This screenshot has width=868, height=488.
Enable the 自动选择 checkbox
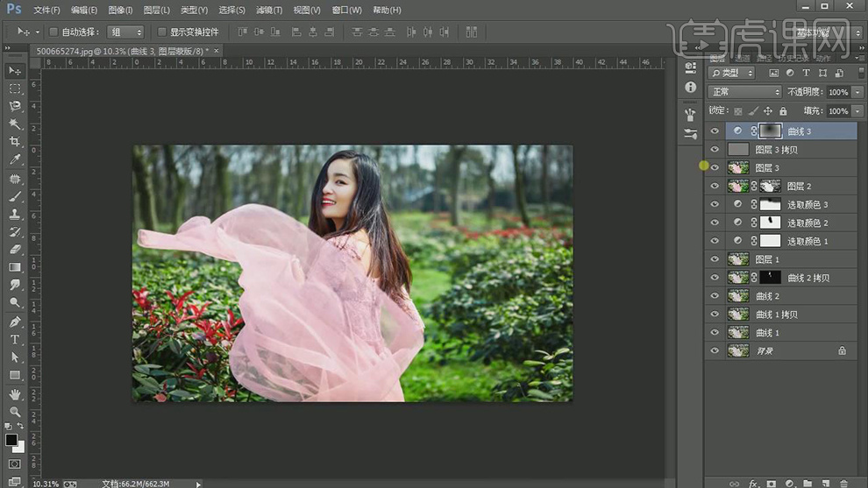53,32
